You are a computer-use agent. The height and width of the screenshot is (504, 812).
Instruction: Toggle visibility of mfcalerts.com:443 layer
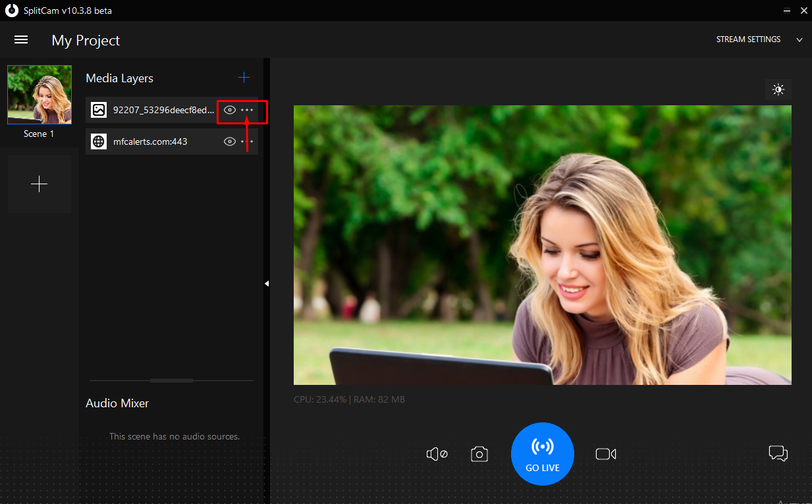coord(229,141)
